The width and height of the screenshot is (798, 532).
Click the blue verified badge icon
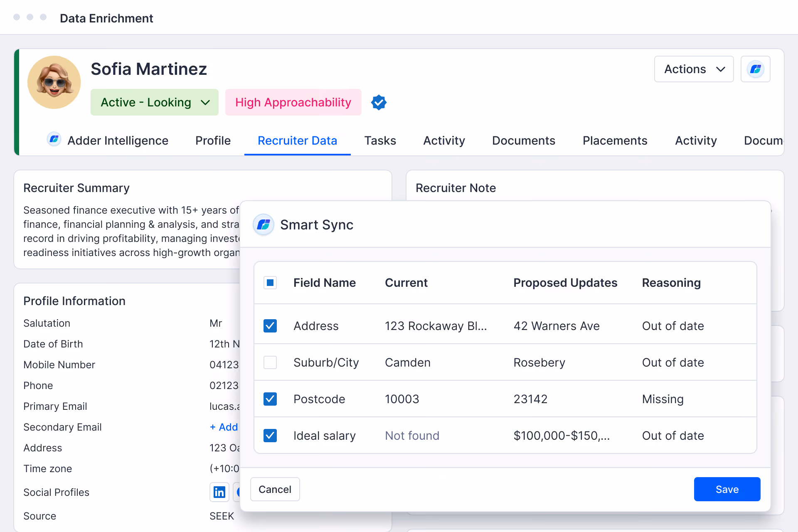[379, 102]
